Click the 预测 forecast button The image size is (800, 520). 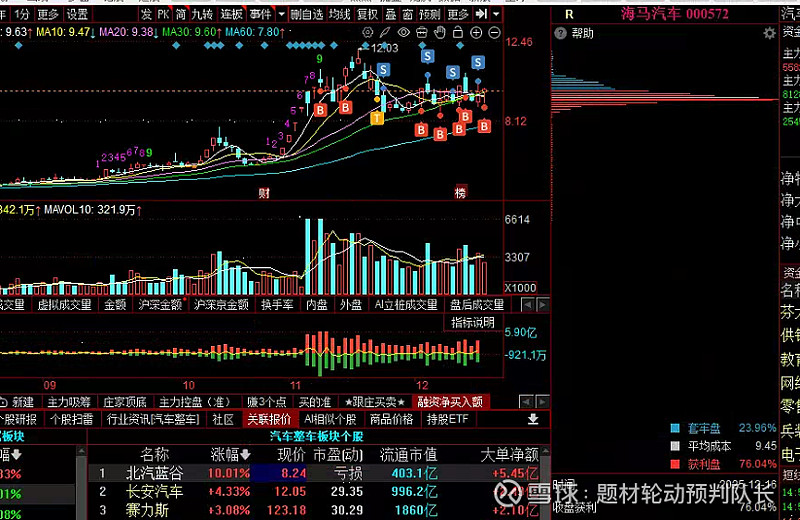click(429, 14)
